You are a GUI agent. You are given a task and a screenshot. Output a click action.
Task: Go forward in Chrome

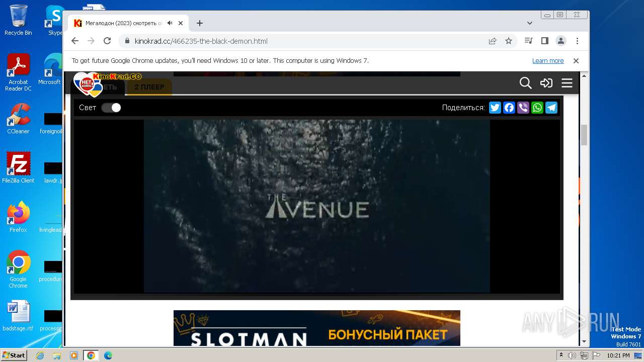click(91, 41)
